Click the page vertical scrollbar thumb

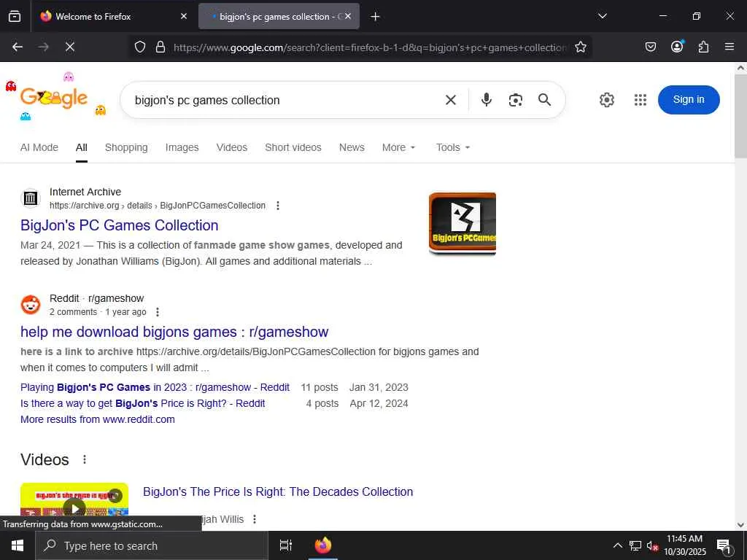[x=740, y=116]
